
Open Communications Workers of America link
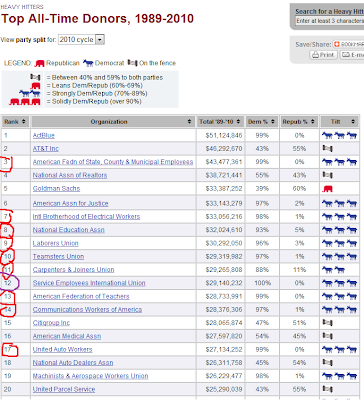click(x=87, y=310)
